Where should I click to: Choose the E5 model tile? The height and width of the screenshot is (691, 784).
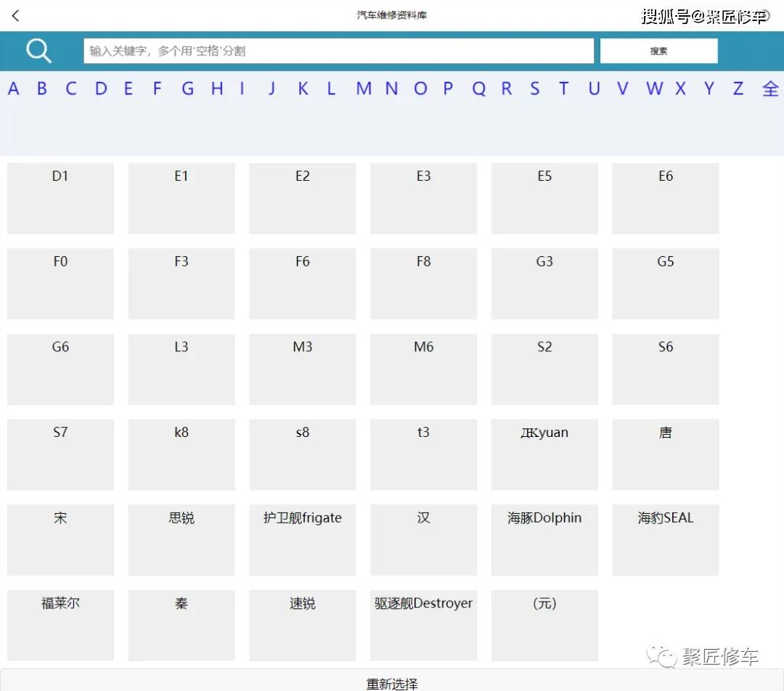coord(544,198)
